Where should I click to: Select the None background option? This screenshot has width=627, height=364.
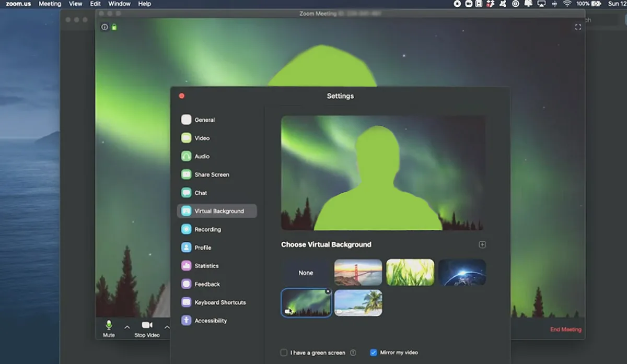click(x=306, y=273)
